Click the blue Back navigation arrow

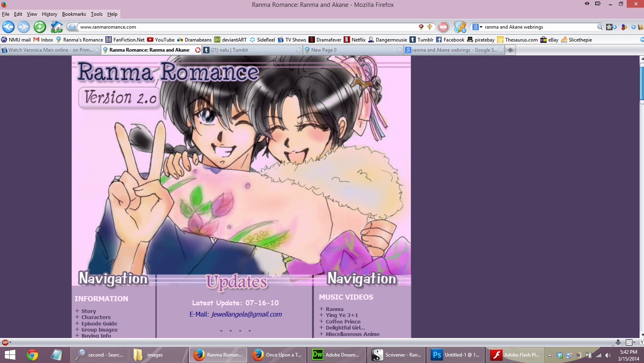(x=8, y=27)
